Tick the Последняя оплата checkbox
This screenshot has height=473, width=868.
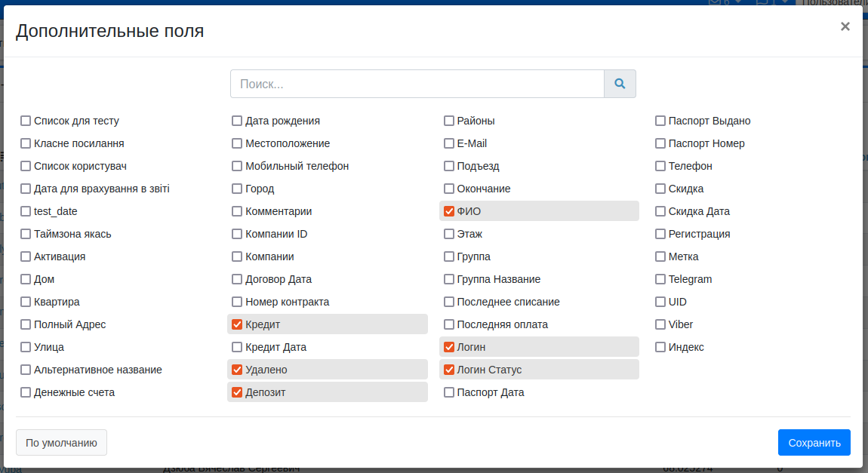pyautogui.click(x=449, y=324)
